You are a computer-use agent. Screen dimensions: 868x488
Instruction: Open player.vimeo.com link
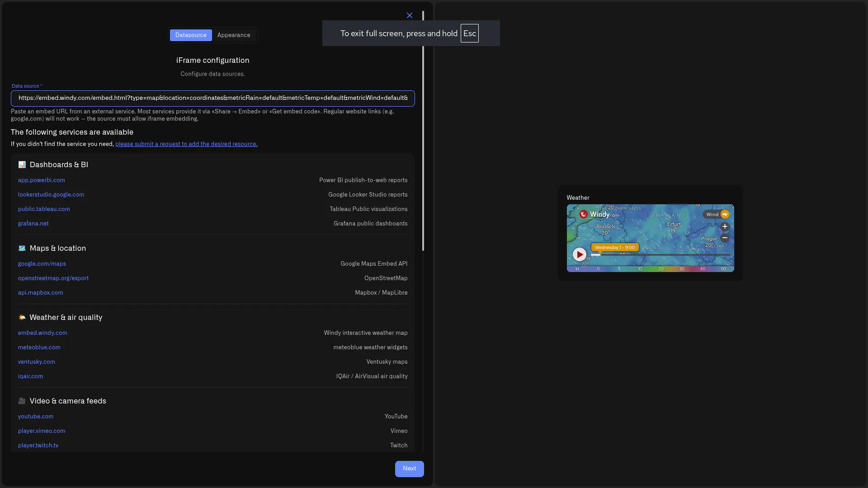click(x=42, y=431)
